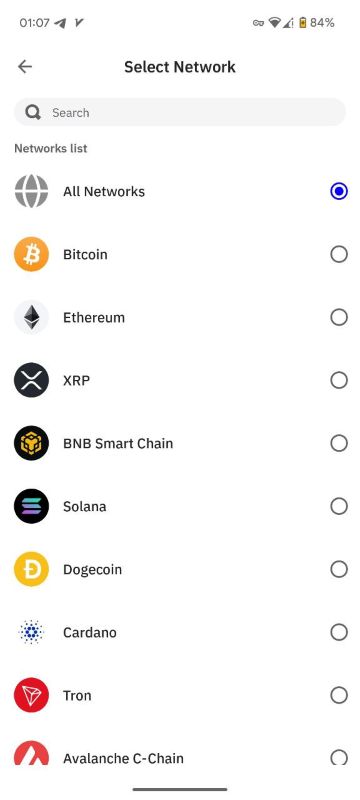Select the All Networks radio button
This screenshot has width=360, height=800.
[339, 191]
